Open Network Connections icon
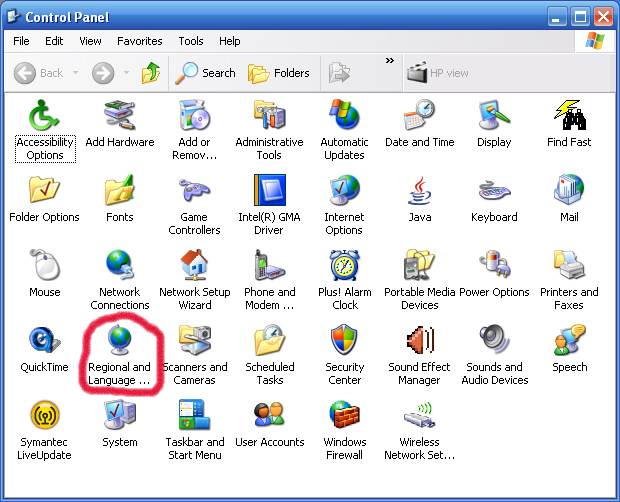620x502 pixels. pos(119,265)
